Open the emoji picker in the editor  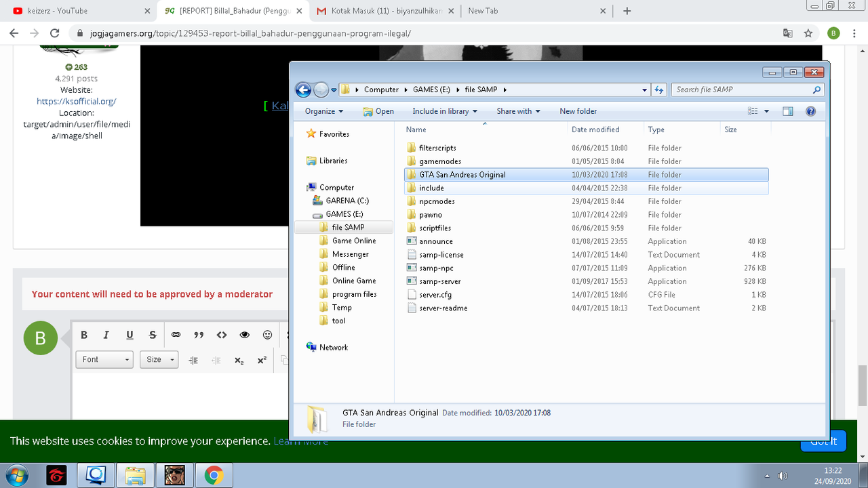pyautogui.click(x=268, y=335)
